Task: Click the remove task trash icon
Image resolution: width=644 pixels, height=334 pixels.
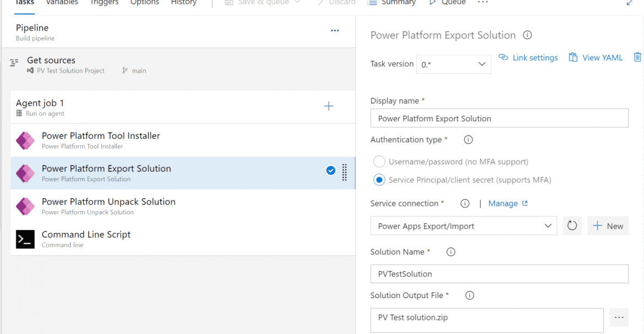Action: [637, 57]
